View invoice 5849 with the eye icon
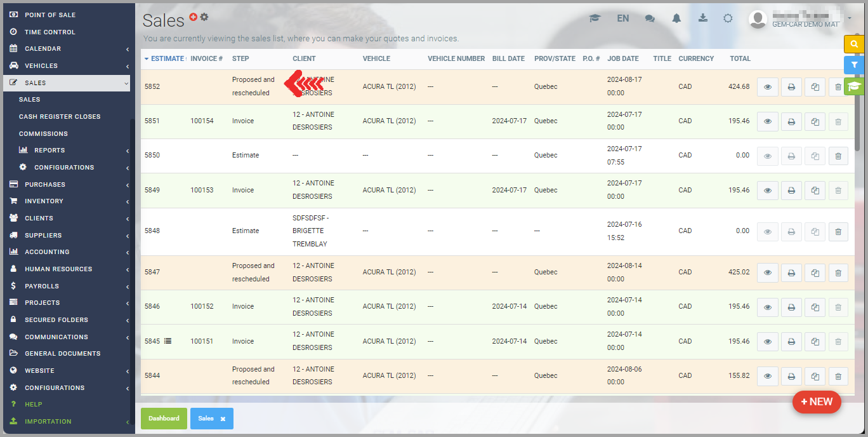The image size is (868, 437). 768,191
